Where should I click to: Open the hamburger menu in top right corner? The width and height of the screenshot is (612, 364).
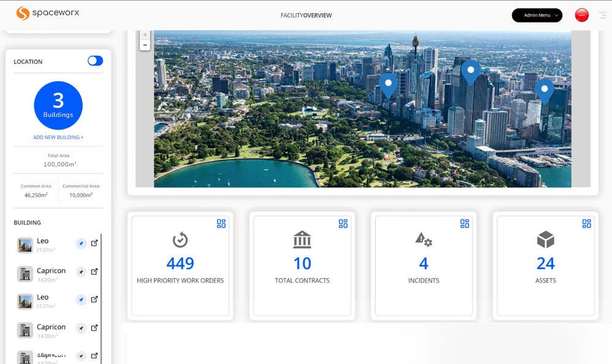(x=602, y=15)
